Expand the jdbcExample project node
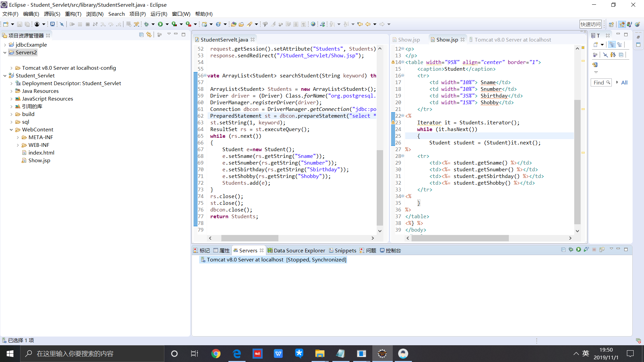This screenshot has width=644, height=362. tap(5, 45)
